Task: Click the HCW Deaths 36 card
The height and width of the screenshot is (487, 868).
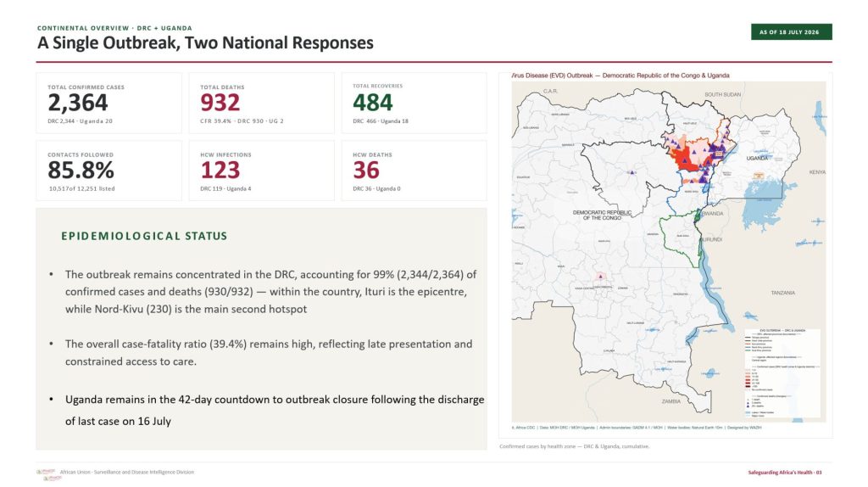Action: point(414,171)
